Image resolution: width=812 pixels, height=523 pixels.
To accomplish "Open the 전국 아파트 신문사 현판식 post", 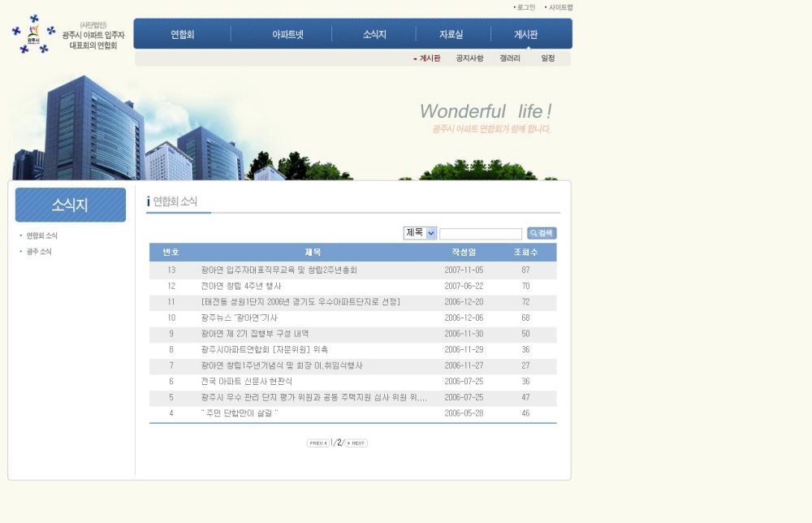I will [246, 381].
